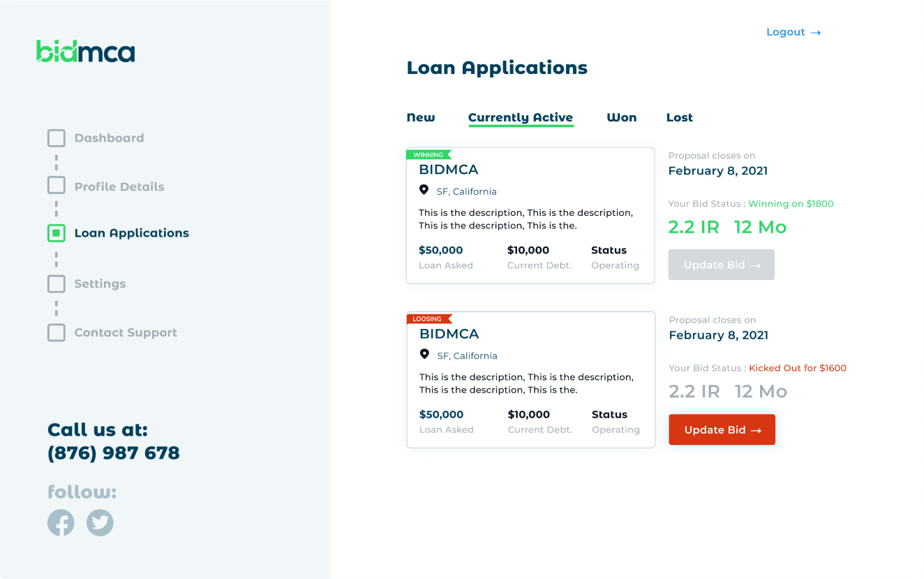Viewport: 924px width, 579px height.
Task: Check the Dashboard checkbox square
Action: (x=57, y=138)
